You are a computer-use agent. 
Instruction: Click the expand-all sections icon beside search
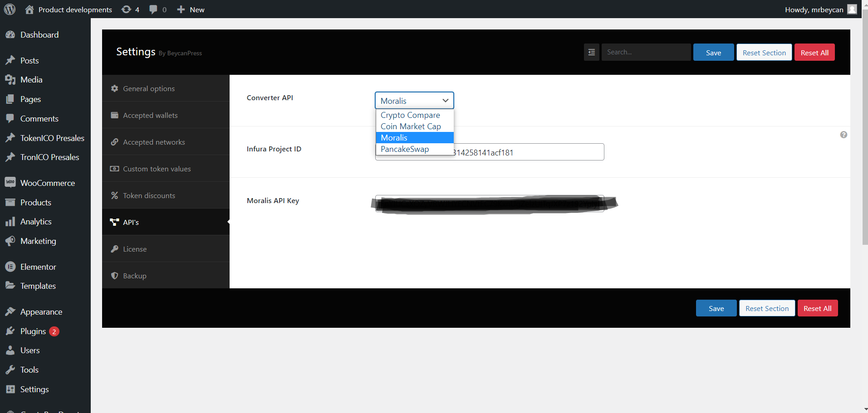[x=592, y=52]
